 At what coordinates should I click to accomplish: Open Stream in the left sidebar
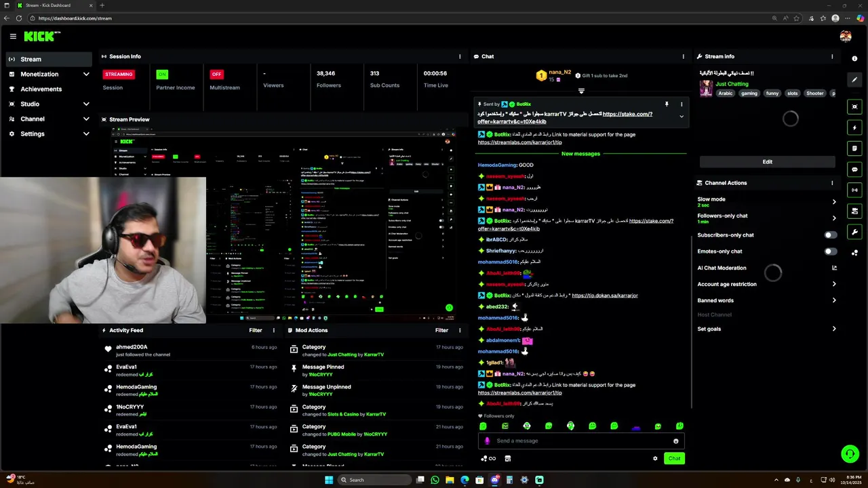pos(49,59)
